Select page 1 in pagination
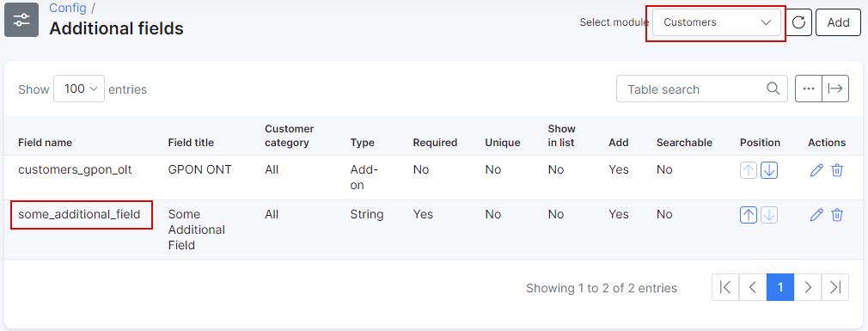 coord(780,287)
